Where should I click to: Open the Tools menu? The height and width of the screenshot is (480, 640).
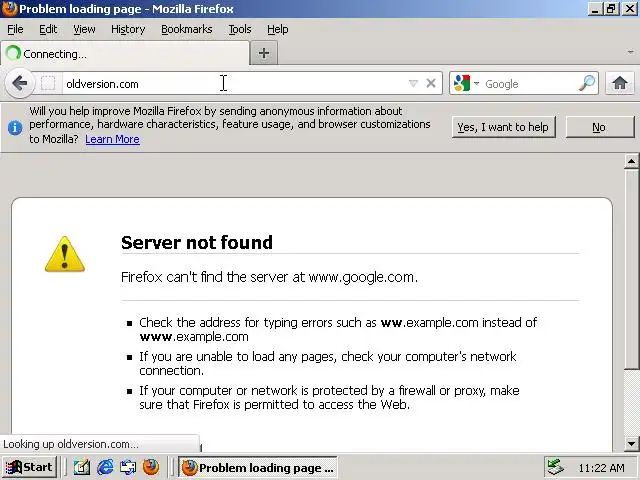240,29
